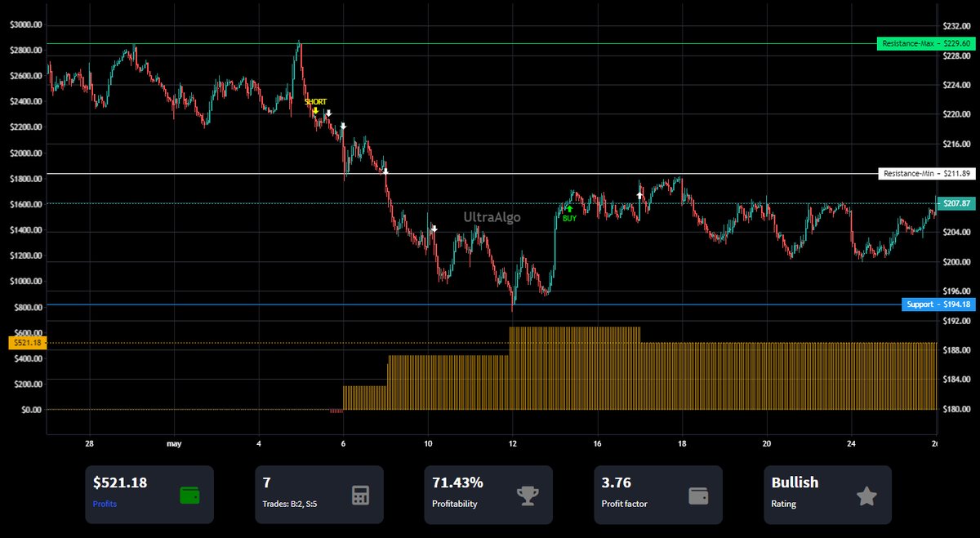The height and width of the screenshot is (538, 980).
Task: Click the orange $521.18 profit axis tag
Action: [26, 343]
